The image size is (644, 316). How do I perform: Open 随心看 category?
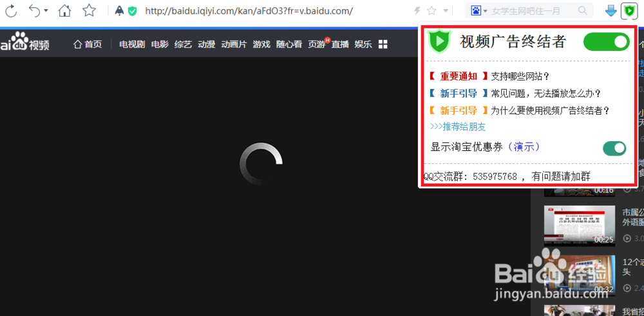coord(289,44)
